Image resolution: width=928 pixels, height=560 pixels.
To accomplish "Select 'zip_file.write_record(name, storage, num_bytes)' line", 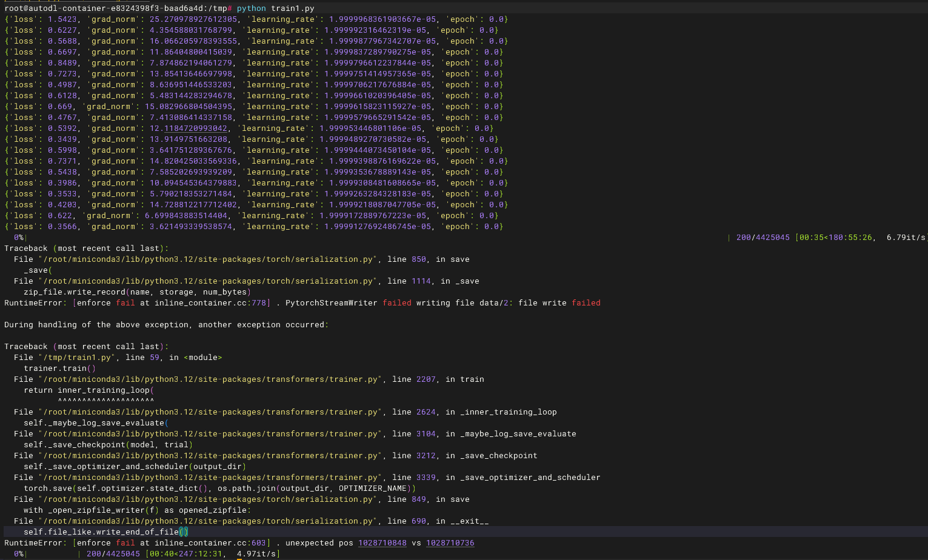I will (x=138, y=292).
